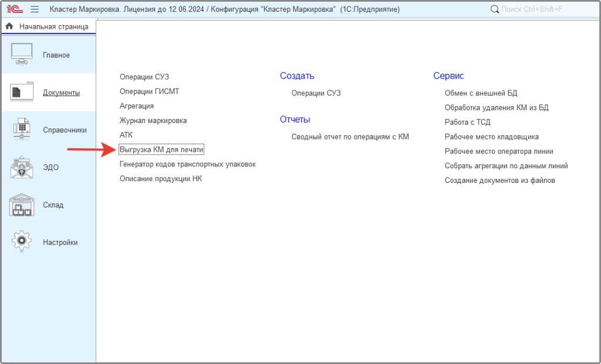Screen dimensions: 601x364
Task: Switch to the Начальная страница tab
Action: [49, 26]
